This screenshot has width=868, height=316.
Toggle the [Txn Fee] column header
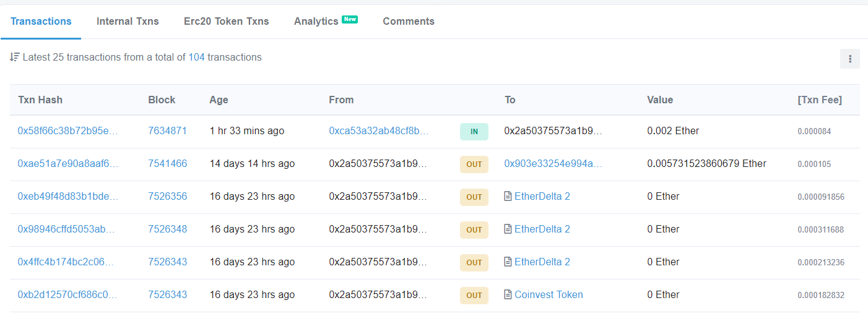point(820,100)
